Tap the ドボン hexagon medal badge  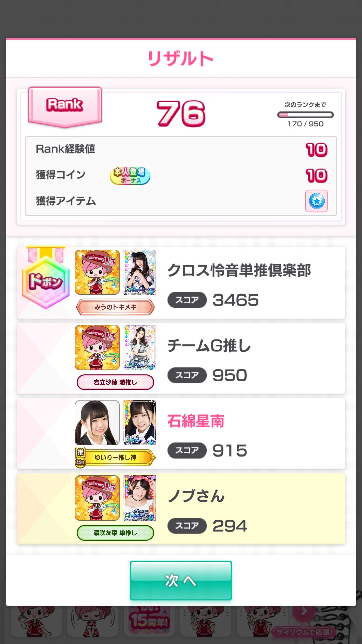tap(46, 279)
